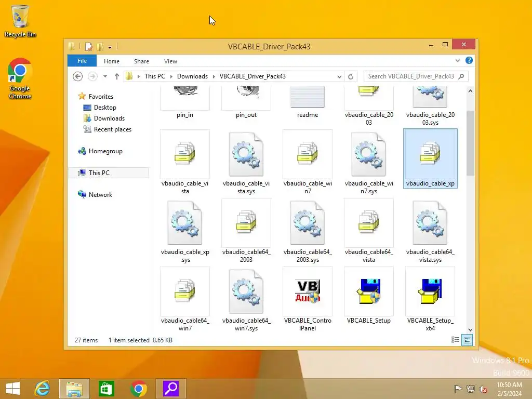
Task: Open Windows Store from taskbar
Action: pos(106,389)
